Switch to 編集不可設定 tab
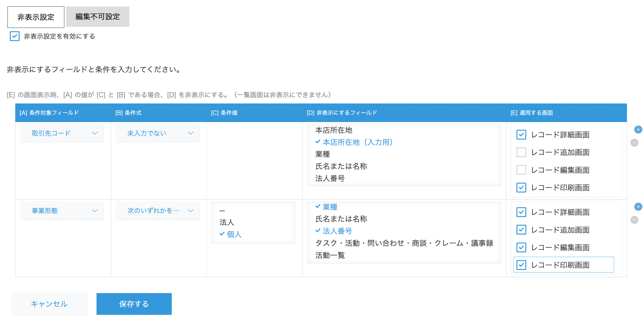This screenshot has width=644, height=321. pos(98,17)
